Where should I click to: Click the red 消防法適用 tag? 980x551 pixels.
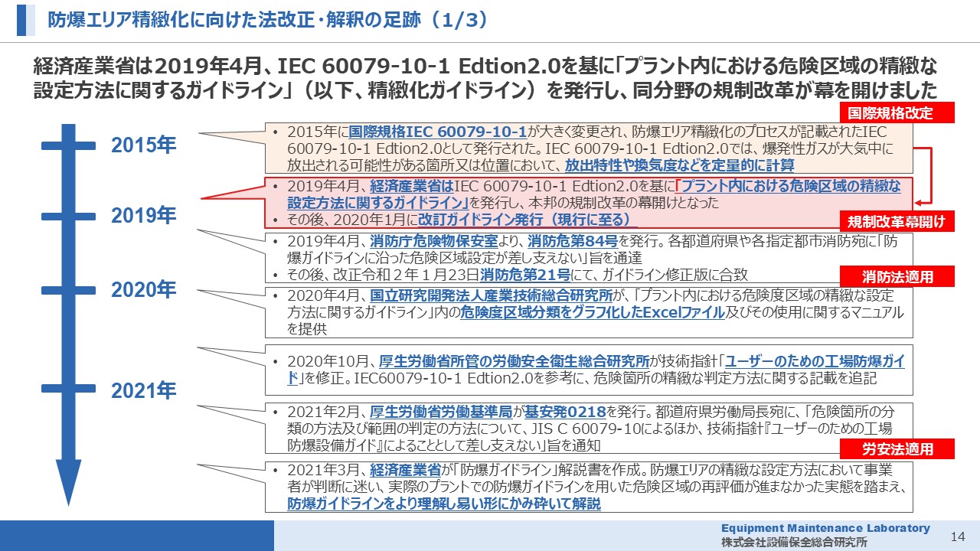pos(898,277)
